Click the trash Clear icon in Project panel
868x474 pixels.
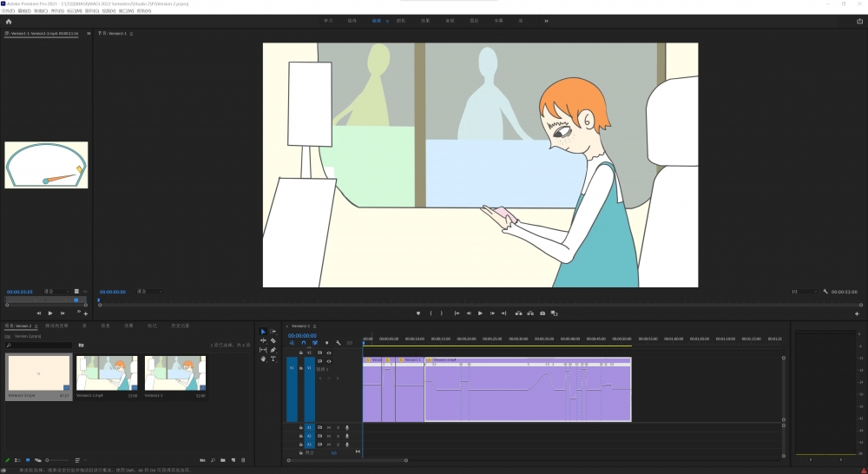pyautogui.click(x=243, y=460)
